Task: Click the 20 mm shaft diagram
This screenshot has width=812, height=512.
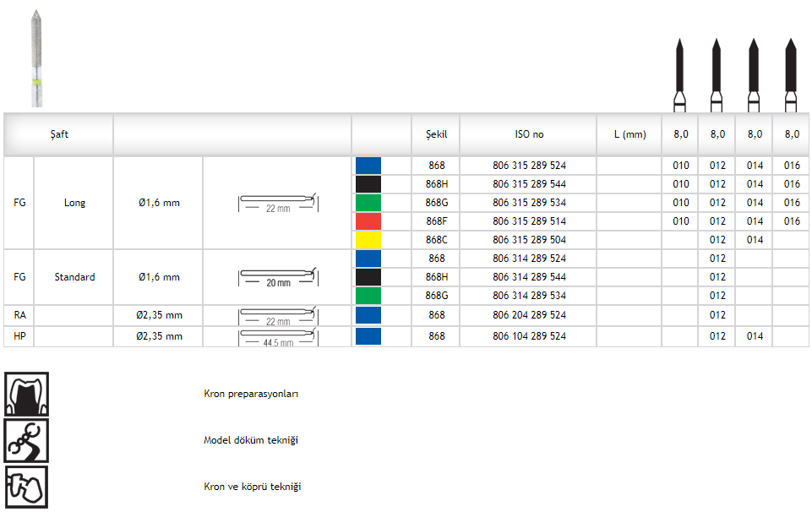Action: tap(277, 277)
